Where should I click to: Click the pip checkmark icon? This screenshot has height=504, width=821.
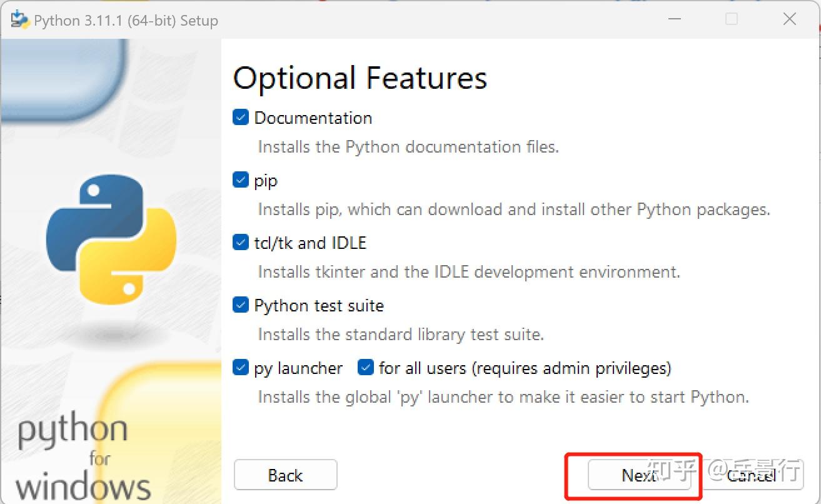click(240, 179)
